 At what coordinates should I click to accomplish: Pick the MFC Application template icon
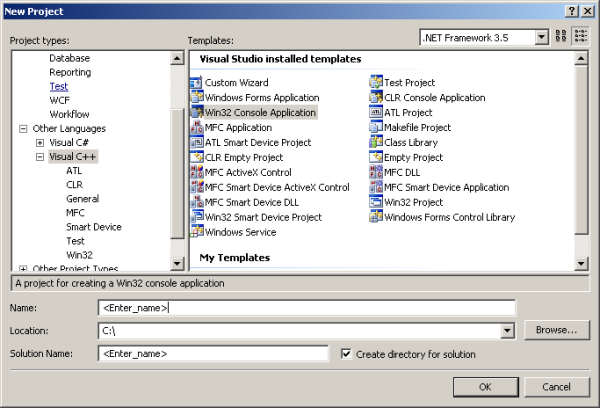(196, 127)
